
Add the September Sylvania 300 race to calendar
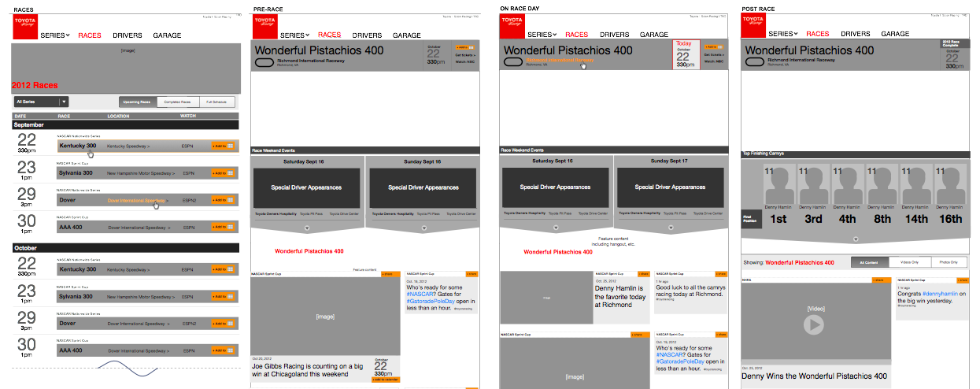[x=223, y=172]
